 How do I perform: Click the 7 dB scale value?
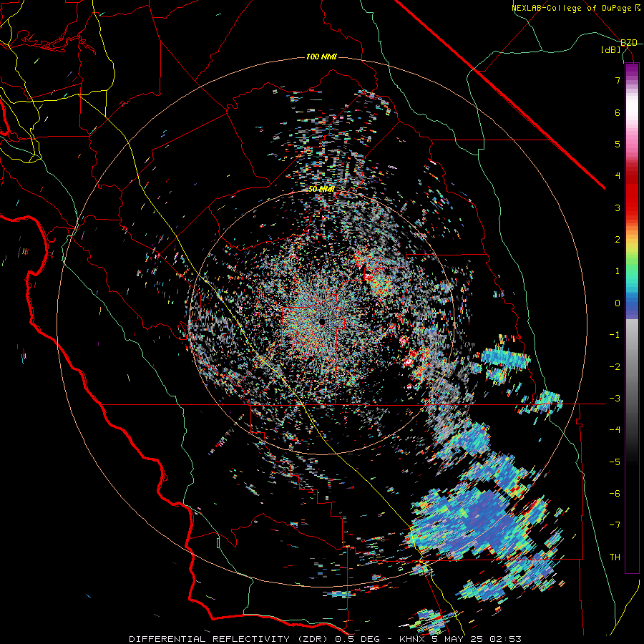tap(618, 80)
